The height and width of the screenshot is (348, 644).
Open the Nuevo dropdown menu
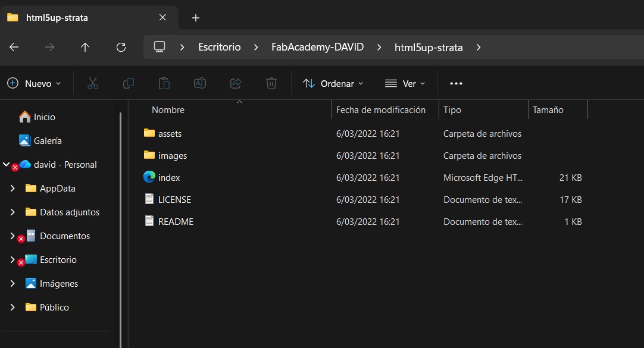[34, 83]
